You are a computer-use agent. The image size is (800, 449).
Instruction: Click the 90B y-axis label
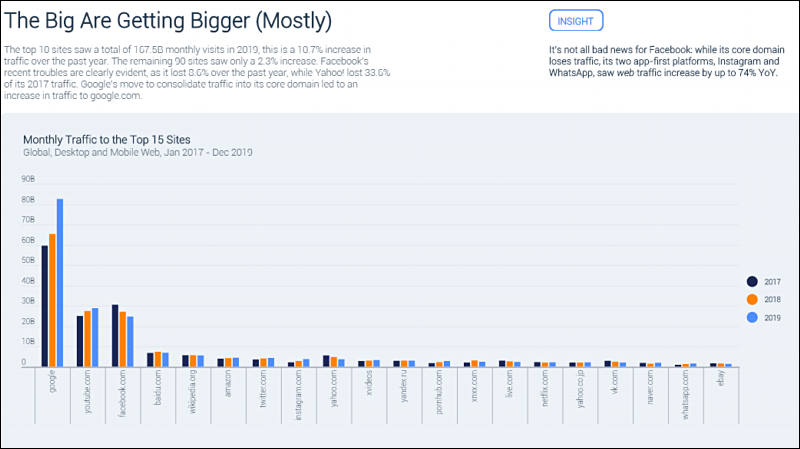coord(29,179)
